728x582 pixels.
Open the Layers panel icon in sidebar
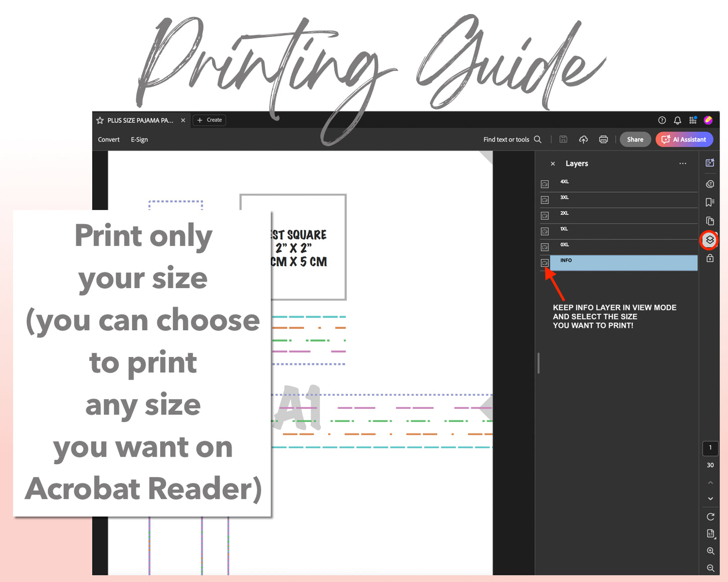(709, 240)
